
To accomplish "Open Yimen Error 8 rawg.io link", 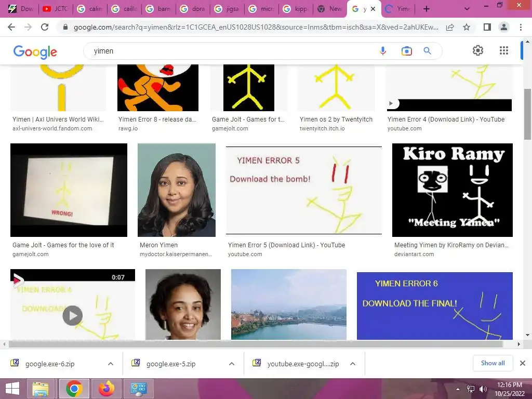I will (157, 119).
